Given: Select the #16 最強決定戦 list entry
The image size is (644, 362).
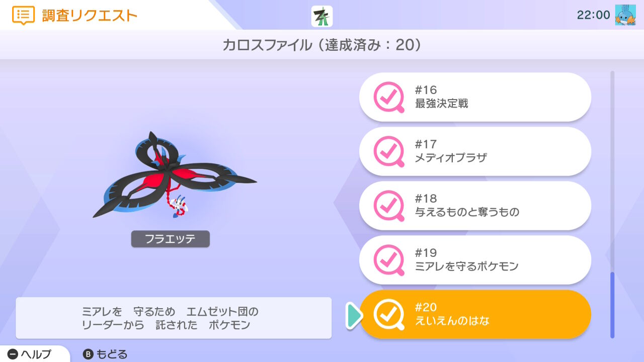Looking at the screenshot, I should [x=475, y=97].
